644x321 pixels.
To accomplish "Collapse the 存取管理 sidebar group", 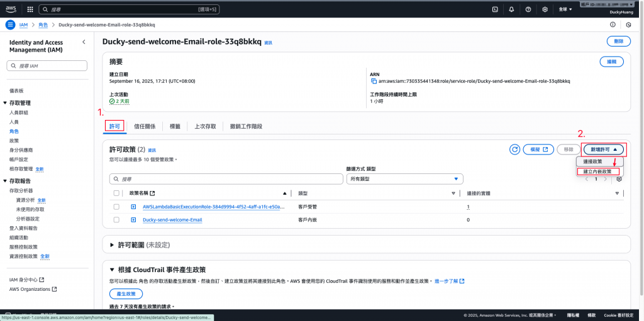I will click(x=5, y=103).
